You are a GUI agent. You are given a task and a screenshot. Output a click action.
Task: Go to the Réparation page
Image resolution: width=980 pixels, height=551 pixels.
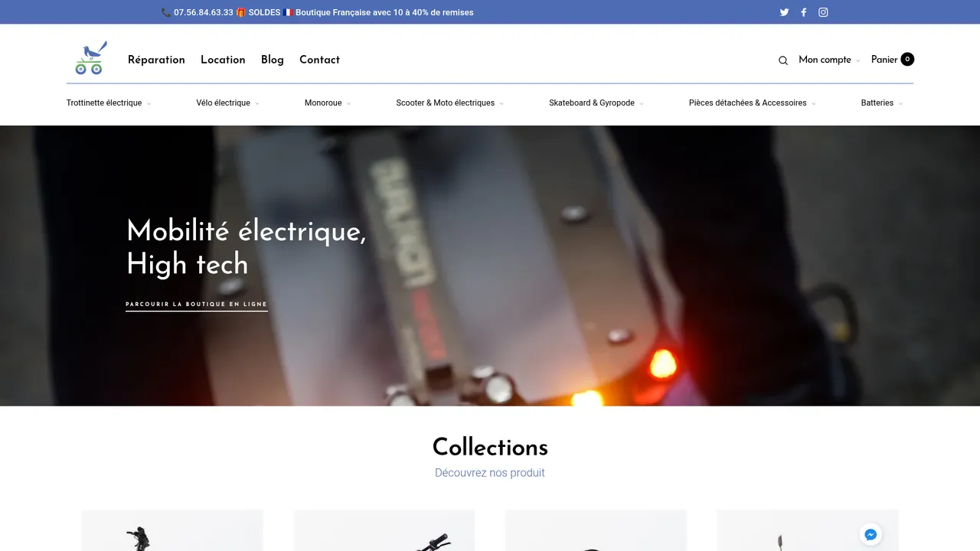click(156, 60)
